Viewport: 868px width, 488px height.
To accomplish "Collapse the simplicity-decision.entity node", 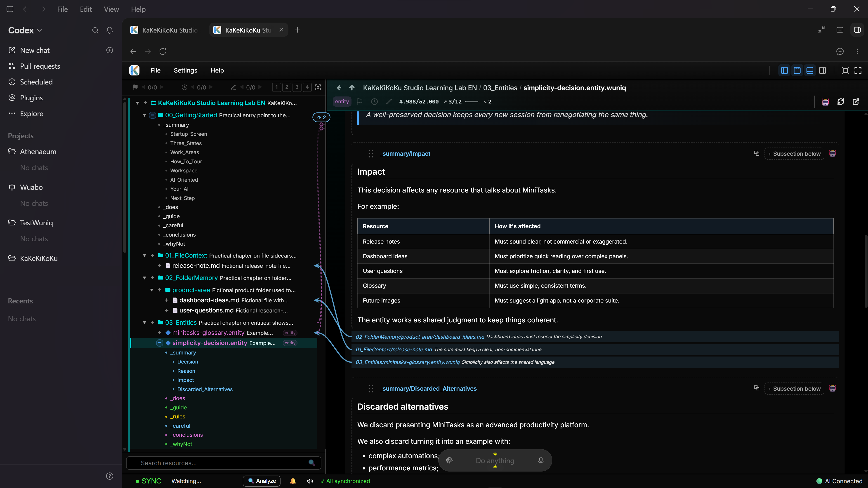I will (x=160, y=343).
